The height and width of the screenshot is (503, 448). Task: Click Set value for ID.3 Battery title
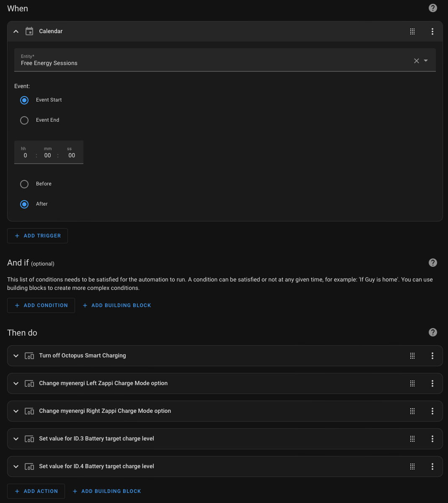pos(96,438)
